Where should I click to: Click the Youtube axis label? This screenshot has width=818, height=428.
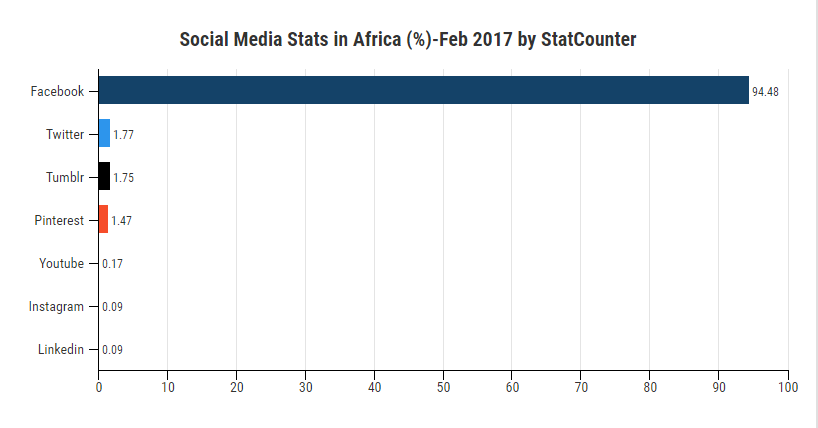point(61,263)
